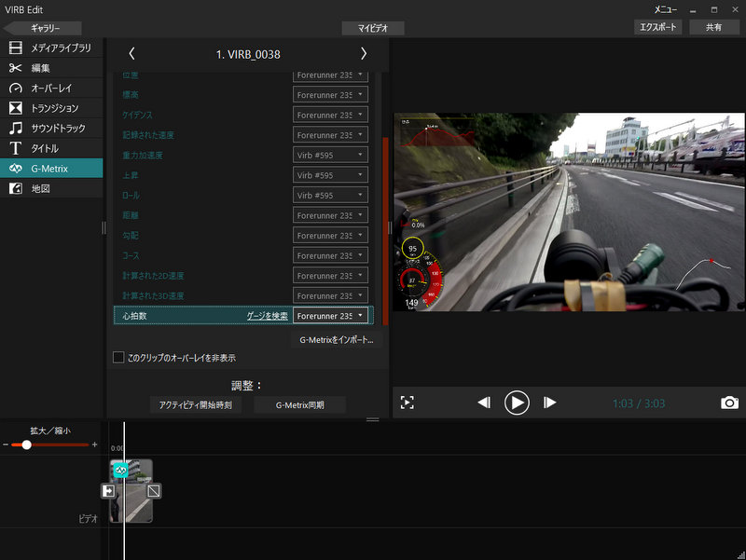The image size is (746, 560).
Task: Open the 重力加速度 Virb #595 dropdown
Action: tap(330, 155)
